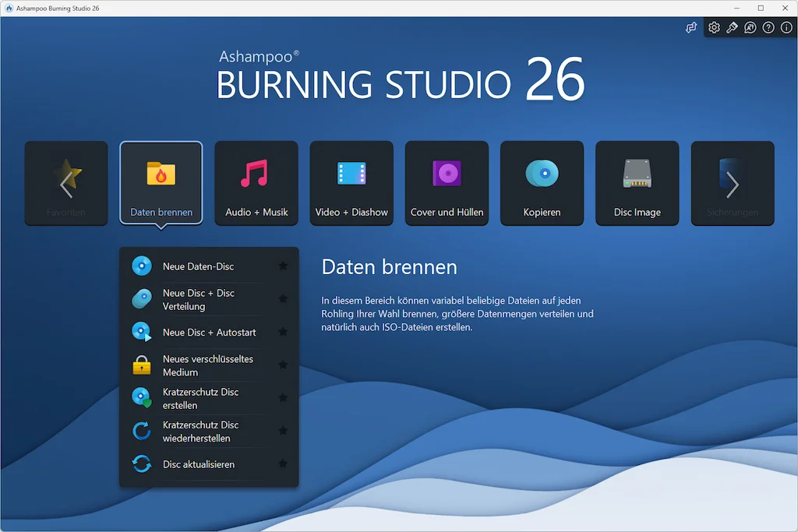The image size is (798, 532).
Task: Open help with the question mark icon
Action: pyautogui.click(x=768, y=27)
